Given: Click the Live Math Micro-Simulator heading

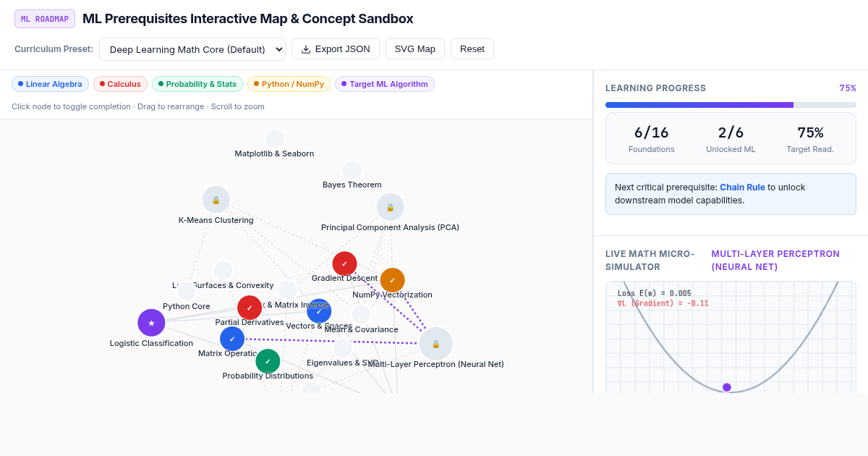Looking at the screenshot, I should tap(650, 260).
